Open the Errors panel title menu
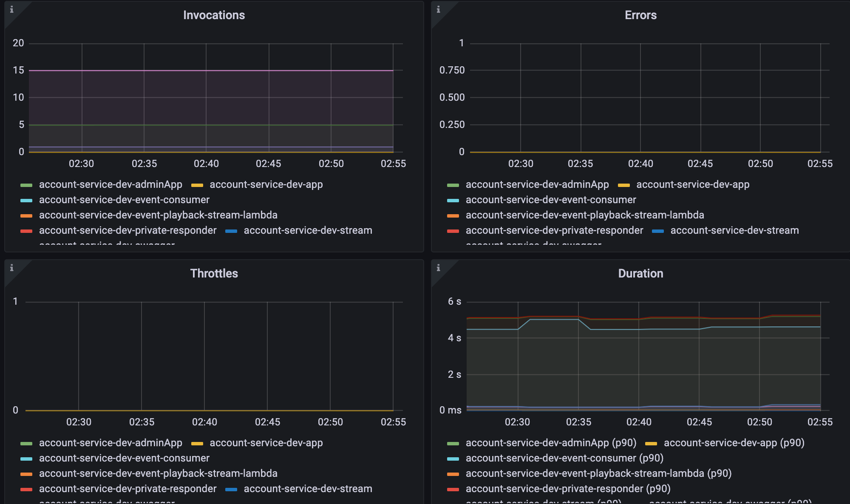This screenshot has height=504, width=850. (x=640, y=15)
